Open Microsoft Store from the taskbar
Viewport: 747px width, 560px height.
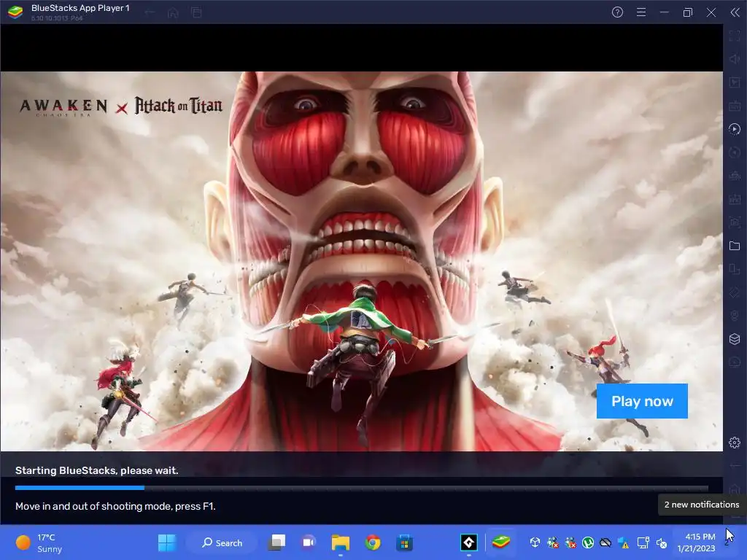tap(404, 542)
